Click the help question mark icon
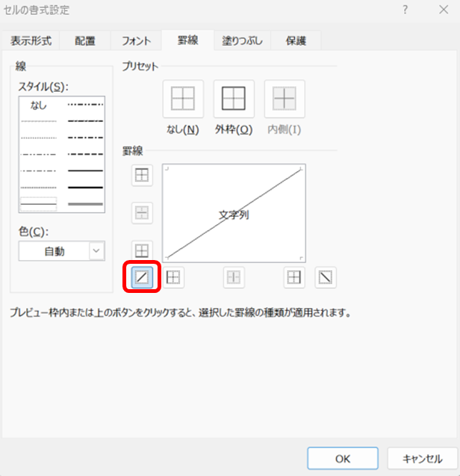Screen dimensions: 460x476 coord(405,10)
